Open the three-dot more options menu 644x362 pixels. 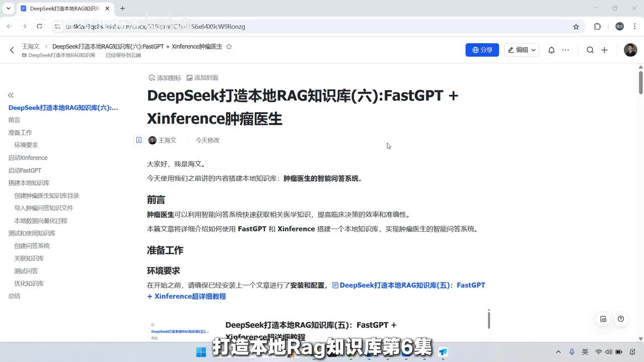566,50
